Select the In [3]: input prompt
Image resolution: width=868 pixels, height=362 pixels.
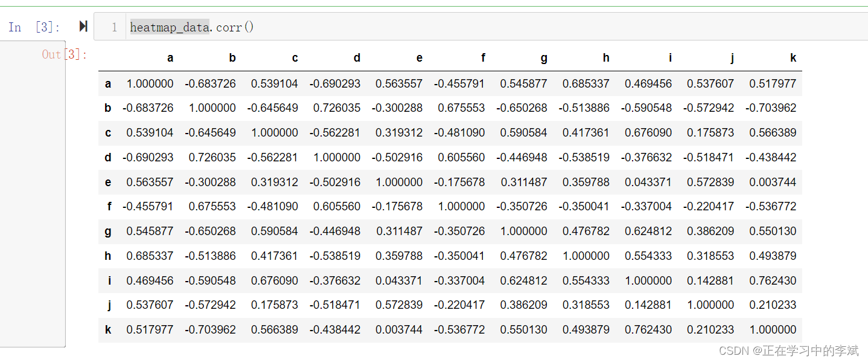(x=34, y=27)
